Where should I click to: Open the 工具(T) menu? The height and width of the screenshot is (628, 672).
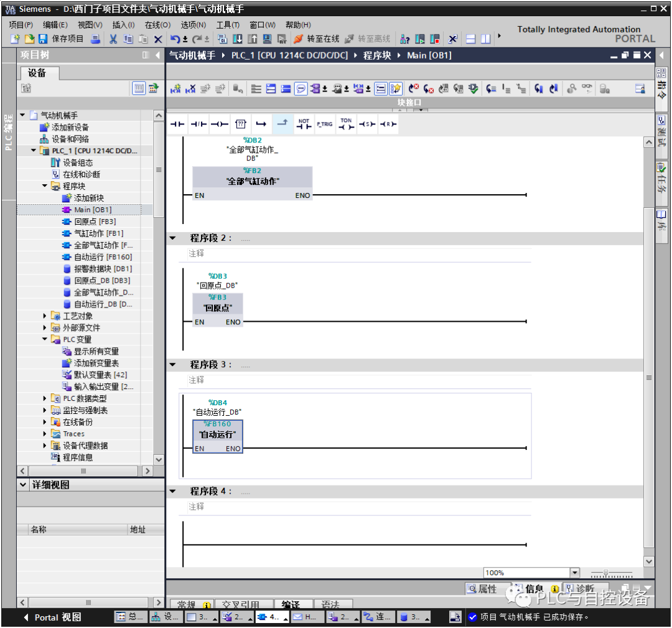[x=228, y=25]
